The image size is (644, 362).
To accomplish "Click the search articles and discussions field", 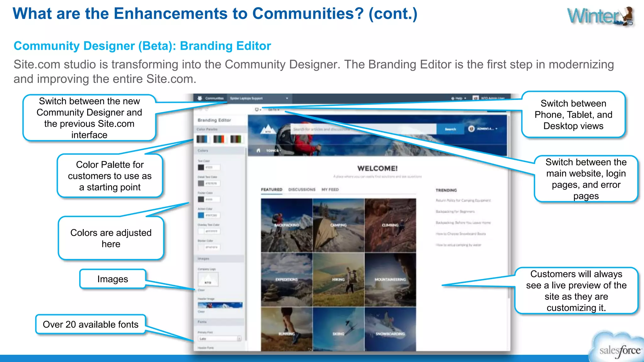I will click(363, 129).
